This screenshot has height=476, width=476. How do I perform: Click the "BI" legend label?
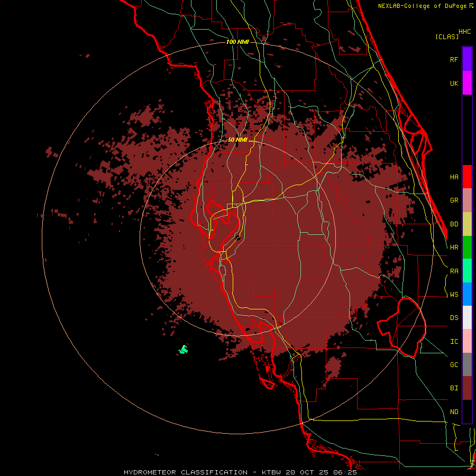point(454,388)
